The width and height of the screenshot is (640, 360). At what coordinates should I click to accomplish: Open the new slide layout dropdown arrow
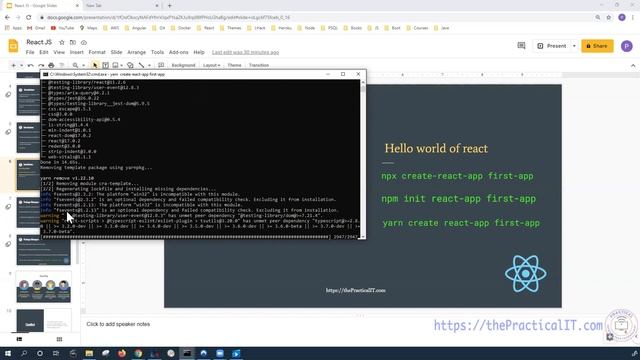(x=21, y=65)
